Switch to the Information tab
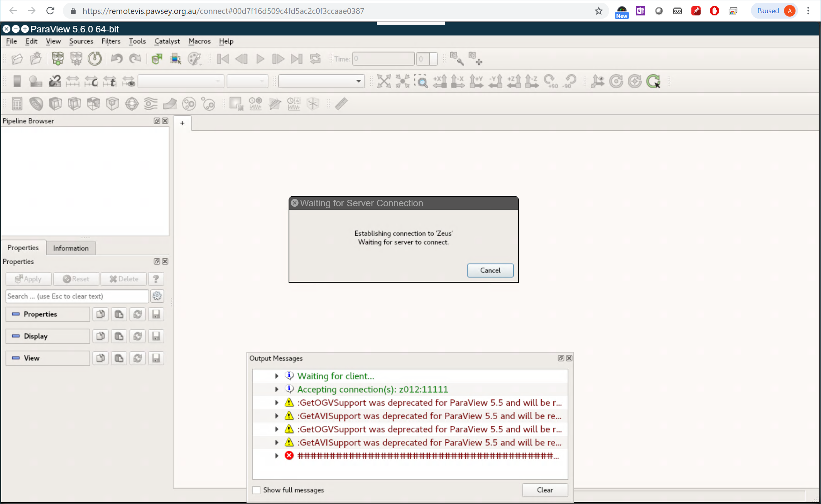Screen dimensions: 821x504 click(x=71, y=248)
